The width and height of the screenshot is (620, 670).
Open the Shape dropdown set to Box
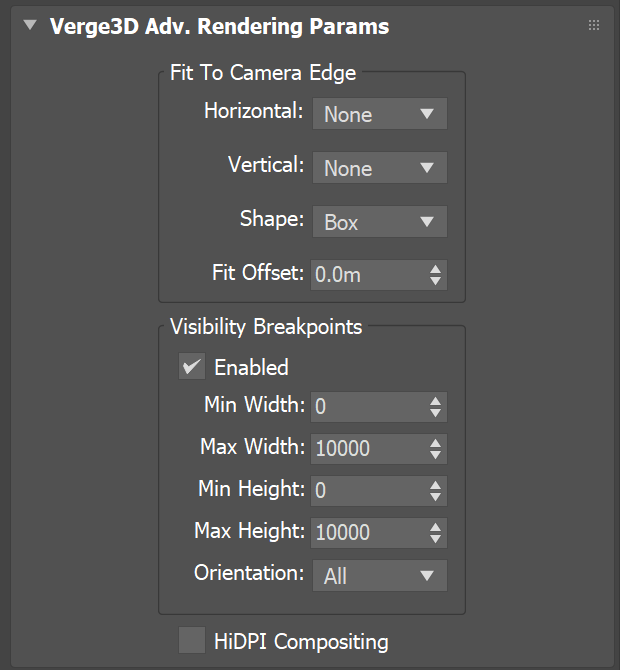click(x=379, y=221)
